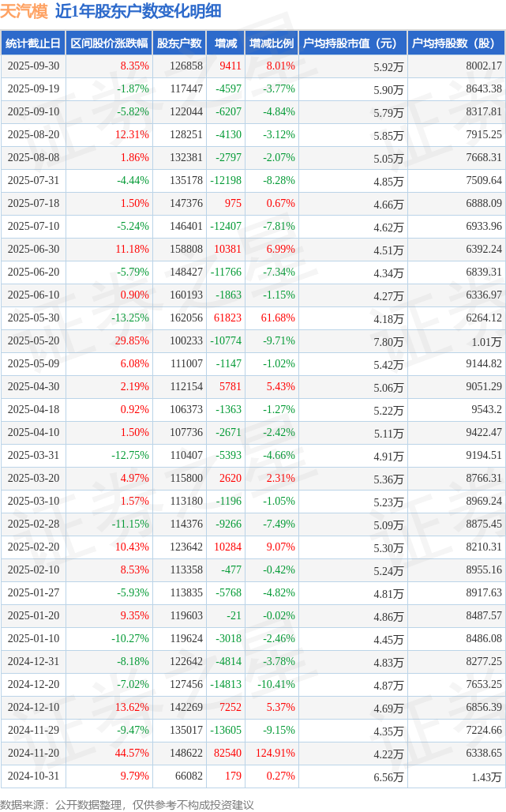
Task: Click the 统计截止日 column header
Action: [x=33, y=43]
